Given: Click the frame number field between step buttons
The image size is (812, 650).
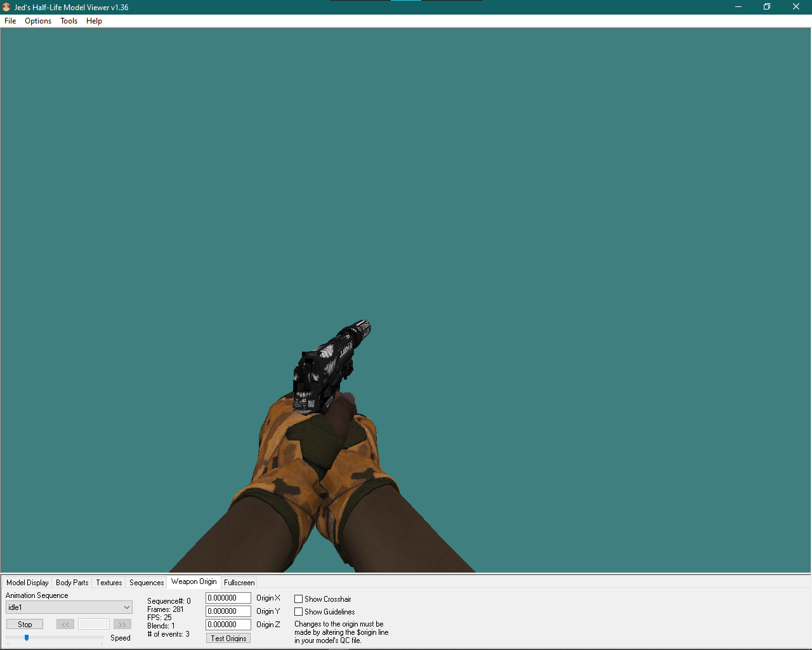Looking at the screenshot, I should click(94, 625).
